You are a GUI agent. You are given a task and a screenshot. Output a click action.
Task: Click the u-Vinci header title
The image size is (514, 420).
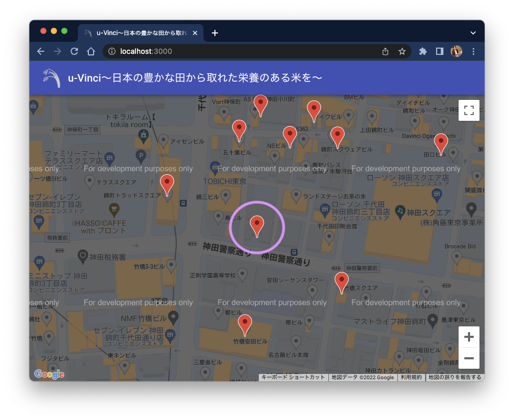pyautogui.click(x=195, y=78)
